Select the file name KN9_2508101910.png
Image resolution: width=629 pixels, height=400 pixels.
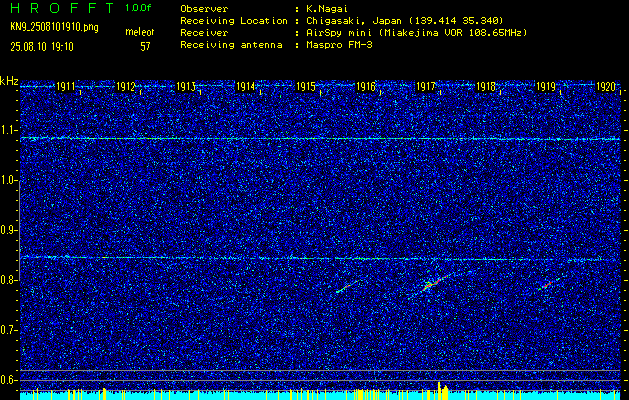tap(54, 28)
